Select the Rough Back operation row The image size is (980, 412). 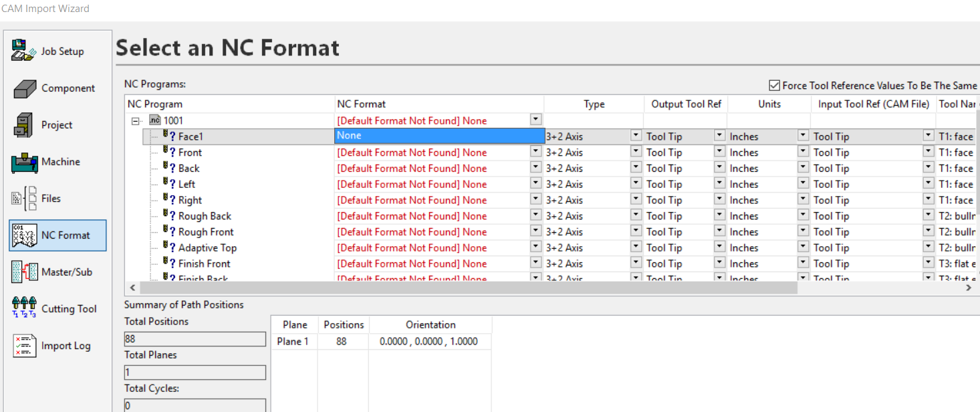coord(205,216)
